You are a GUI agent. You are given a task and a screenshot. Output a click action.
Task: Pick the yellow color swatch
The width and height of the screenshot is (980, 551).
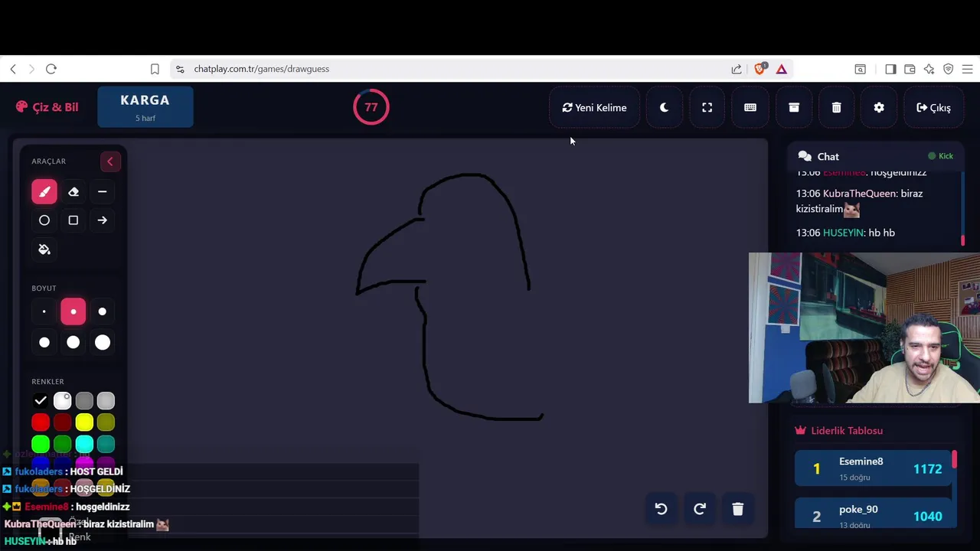(x=84, y=422)
